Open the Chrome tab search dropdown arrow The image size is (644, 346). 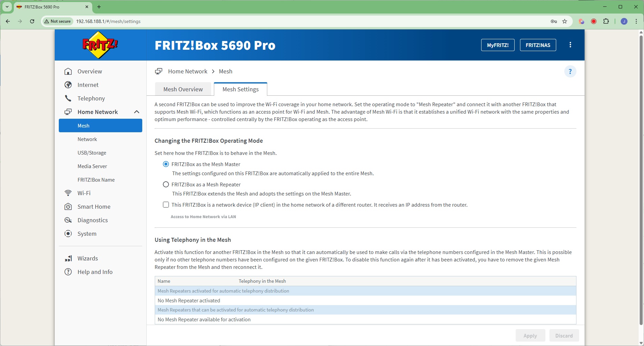(x=7, y=7)
